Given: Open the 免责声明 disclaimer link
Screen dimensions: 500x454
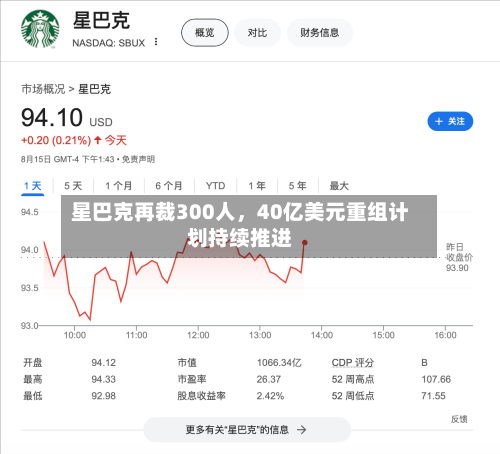Looking at the screenshot, I should coord(138,159).
